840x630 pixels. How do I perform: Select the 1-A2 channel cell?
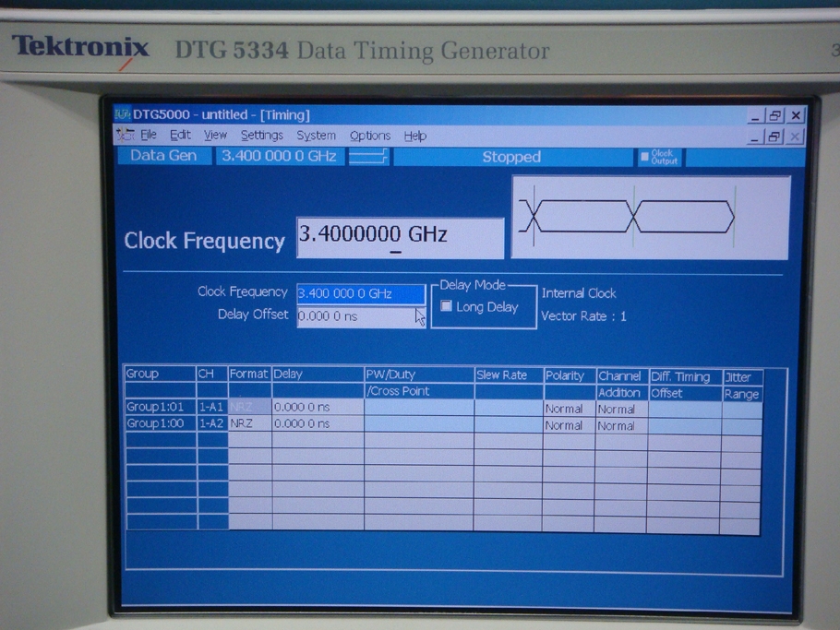pyautogui.click(x=212, y=423)
